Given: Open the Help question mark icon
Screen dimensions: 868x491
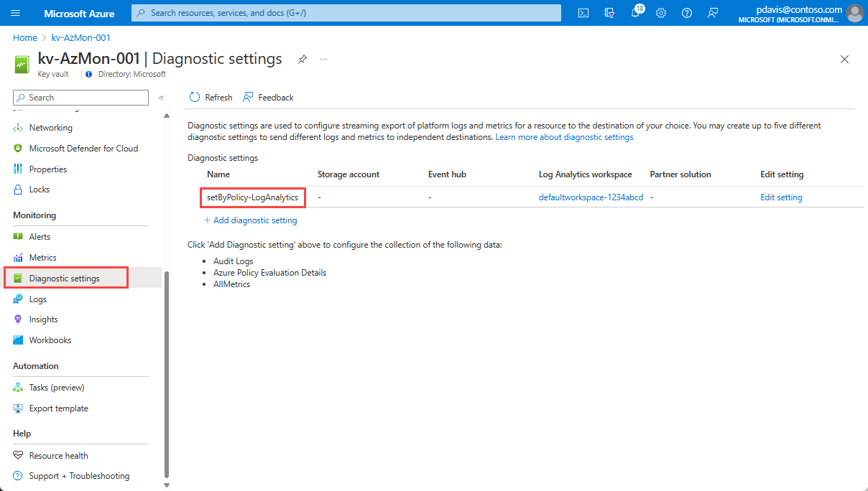Looking at the screenshot, I should (x=687, y=13).
